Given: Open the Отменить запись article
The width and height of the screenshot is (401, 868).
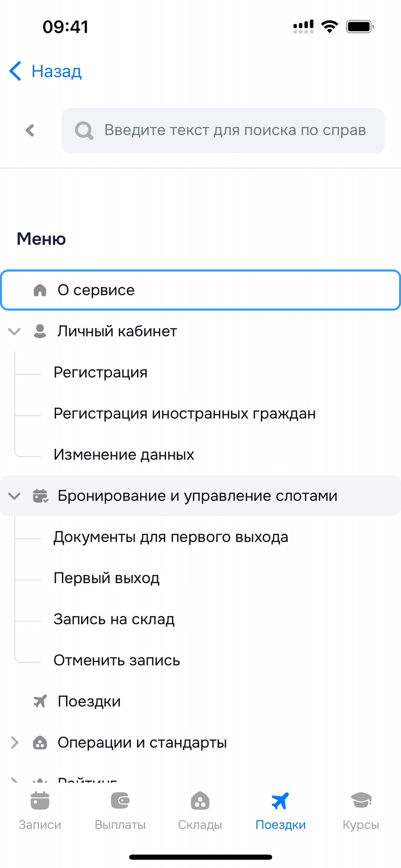Looking at the screenshot, I should [x=117, y=660].
